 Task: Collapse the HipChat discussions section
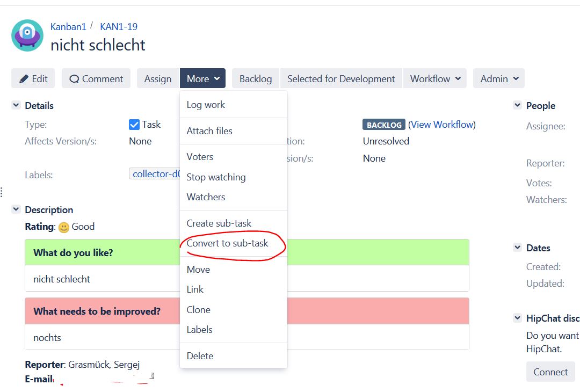pyautogui.click(x=518, y=318)
